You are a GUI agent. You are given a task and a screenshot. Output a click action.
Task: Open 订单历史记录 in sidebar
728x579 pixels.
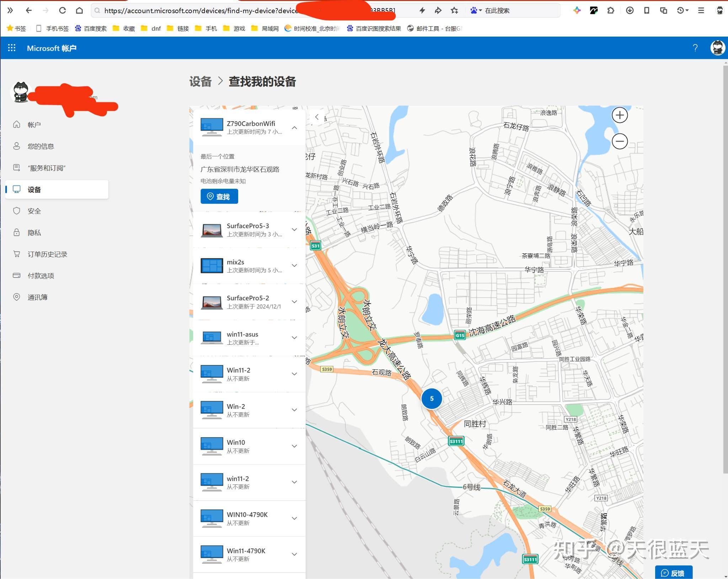pos(57,254)
